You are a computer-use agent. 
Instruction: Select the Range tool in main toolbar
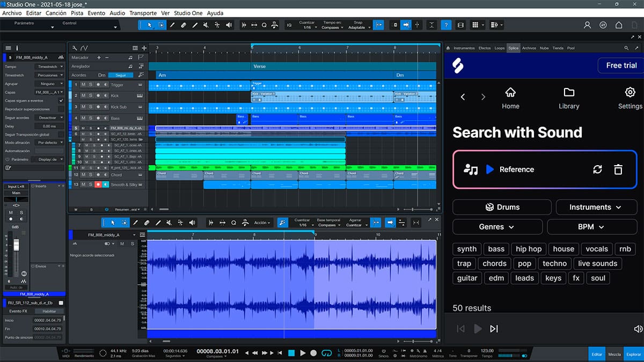(x=160, y=25)
